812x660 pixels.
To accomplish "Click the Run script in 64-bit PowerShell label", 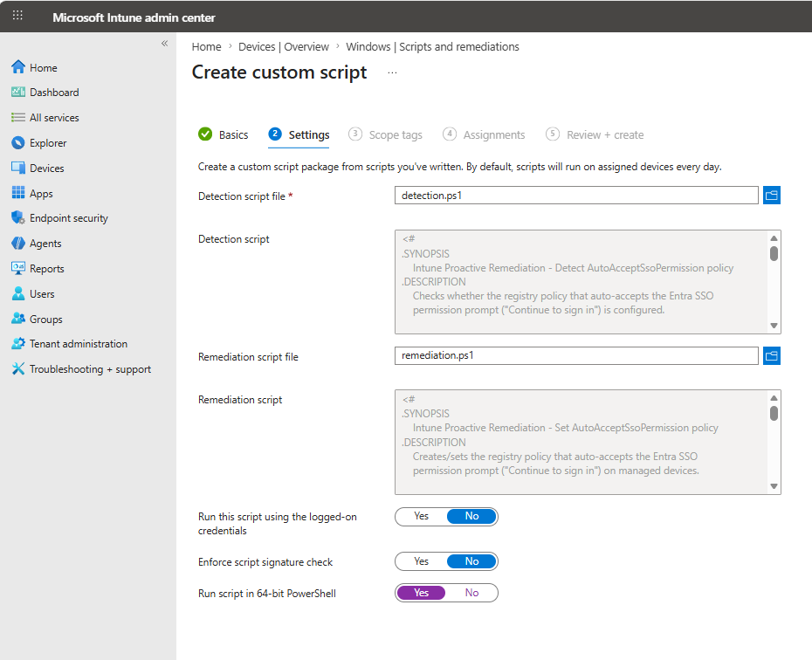I will 266,594.
